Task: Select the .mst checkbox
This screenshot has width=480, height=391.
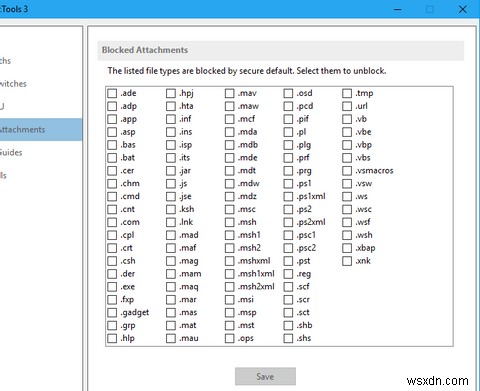Action: pos(229,325)
